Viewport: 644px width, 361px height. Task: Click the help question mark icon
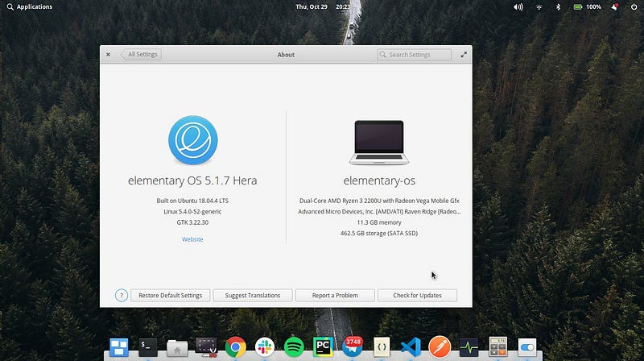coord(122,295)
